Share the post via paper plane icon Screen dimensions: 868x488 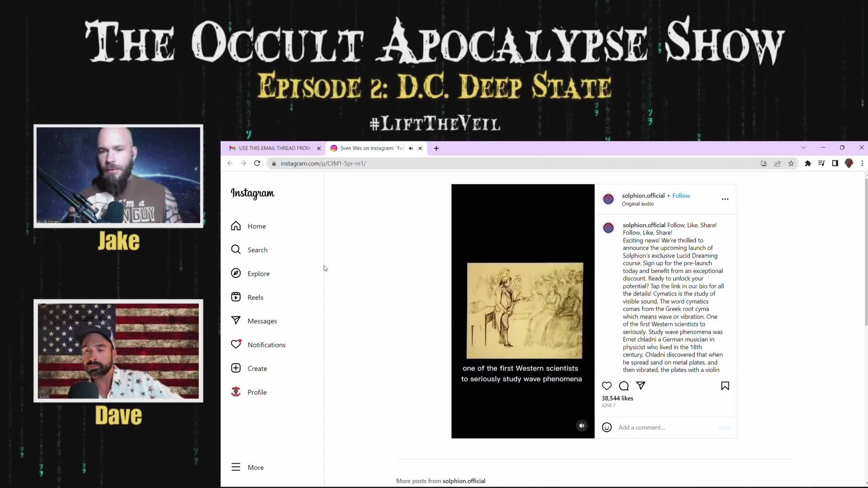(641, 386)
